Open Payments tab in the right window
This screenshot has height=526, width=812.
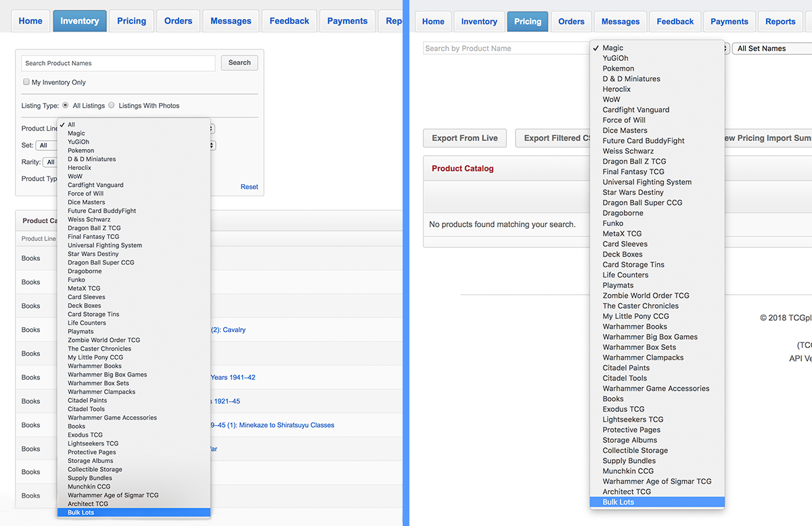click(x=729, y=22)
